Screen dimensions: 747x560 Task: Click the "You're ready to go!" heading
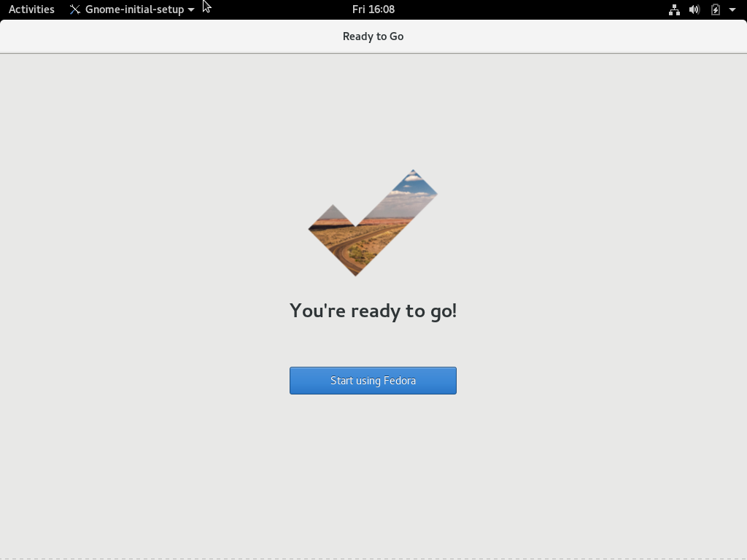[x=373, y=311]
